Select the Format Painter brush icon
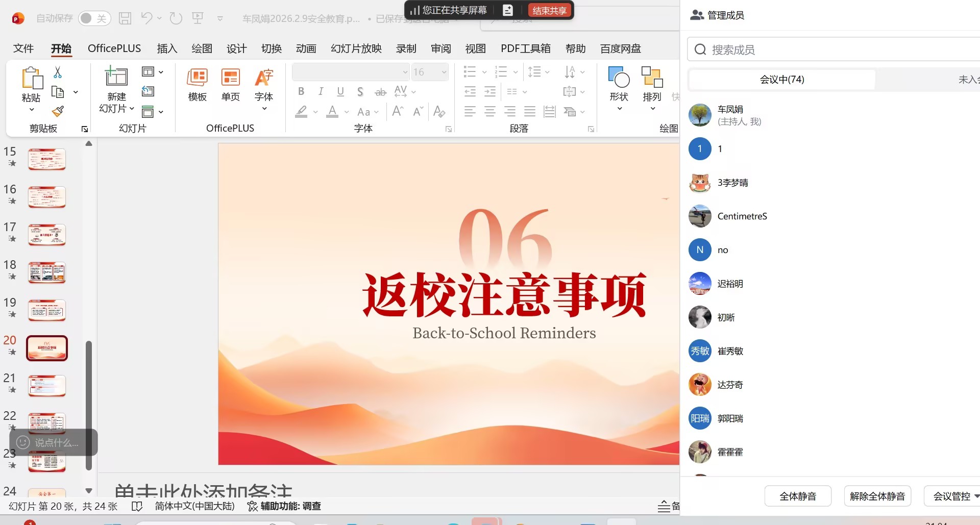 click(x=58, y=111)
